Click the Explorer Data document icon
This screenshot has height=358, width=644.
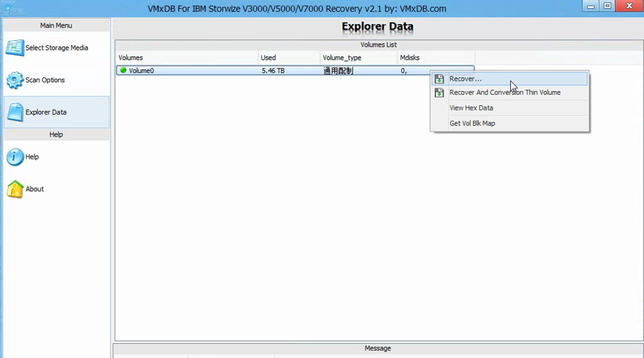15,112
